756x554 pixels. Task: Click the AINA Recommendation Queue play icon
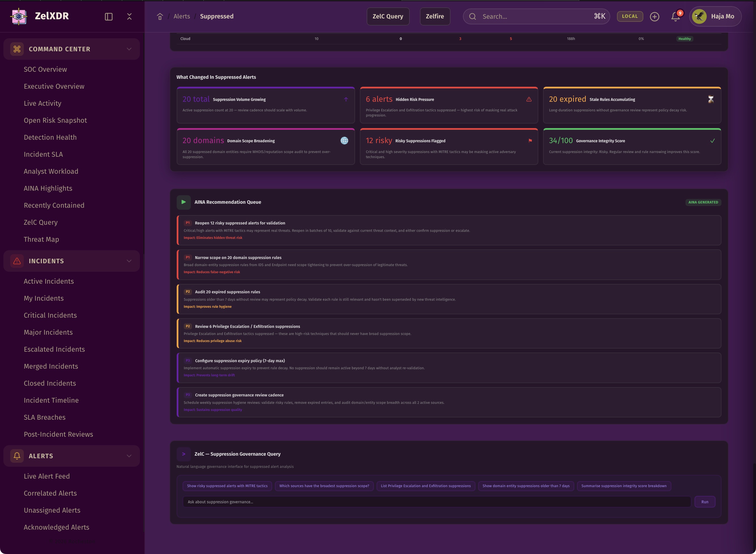(x=184, y=202)
